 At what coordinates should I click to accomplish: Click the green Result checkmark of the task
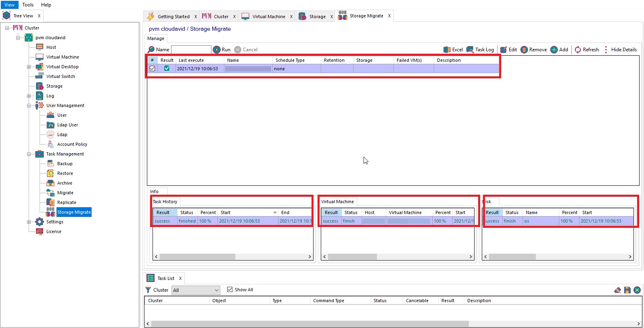(x=167, y=69)
